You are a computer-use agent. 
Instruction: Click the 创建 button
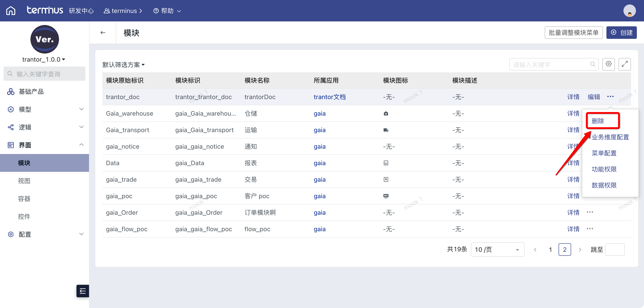pos(621,33)
